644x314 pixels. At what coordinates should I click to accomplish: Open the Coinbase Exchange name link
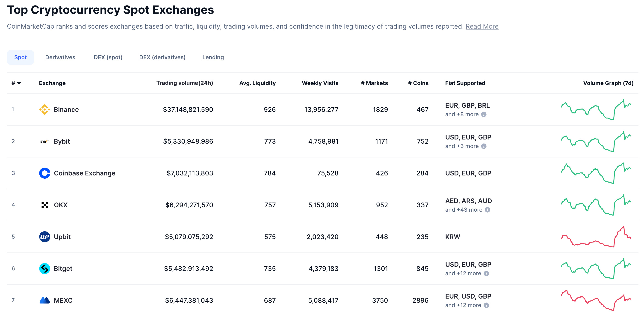[85, 173]
